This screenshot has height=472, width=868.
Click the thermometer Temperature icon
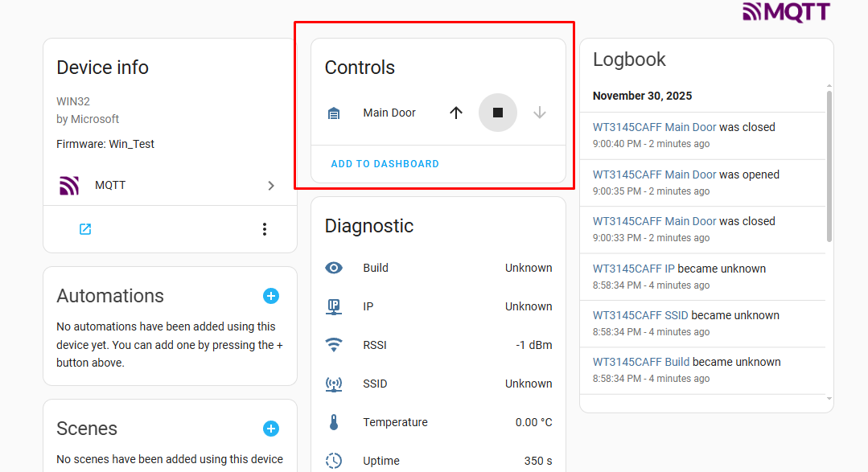pos(334,422)
